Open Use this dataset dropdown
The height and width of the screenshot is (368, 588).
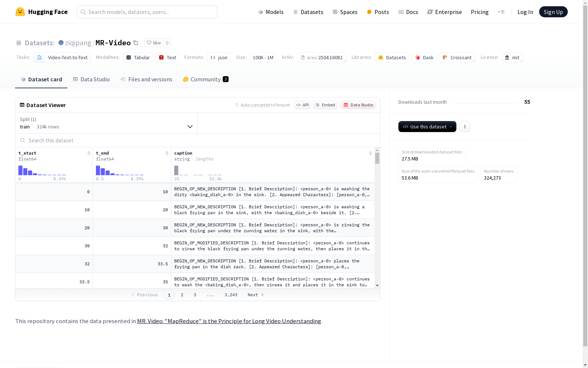(x=427, y=127)
